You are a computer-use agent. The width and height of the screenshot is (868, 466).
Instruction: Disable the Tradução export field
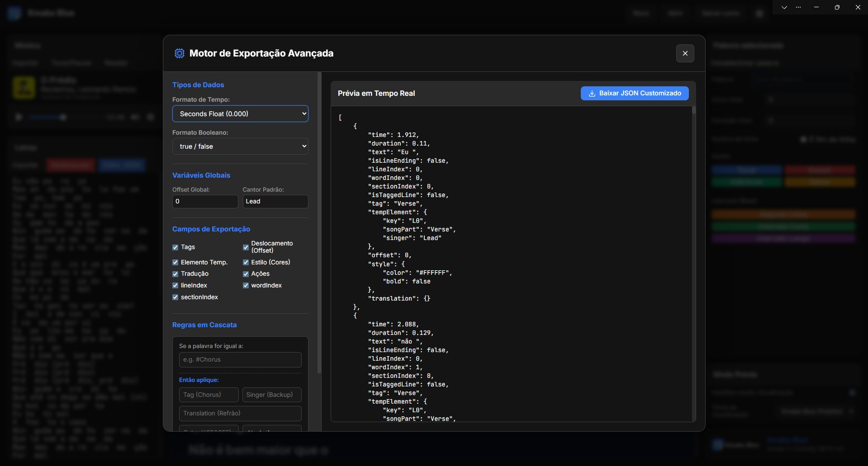(x=175, y=274)
